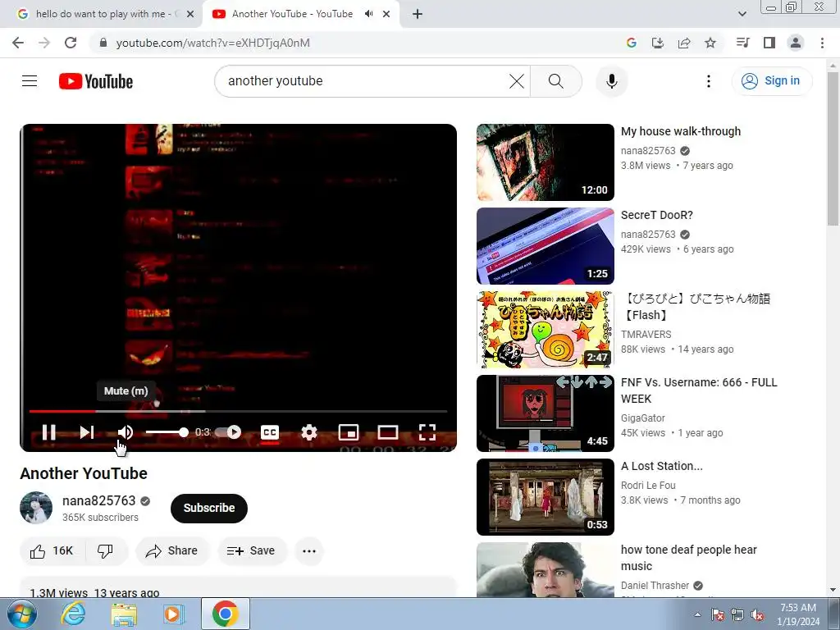Switch to 'hello do want to play with me' tab
This screenshot has height=630, width=840.
[100, 14]
